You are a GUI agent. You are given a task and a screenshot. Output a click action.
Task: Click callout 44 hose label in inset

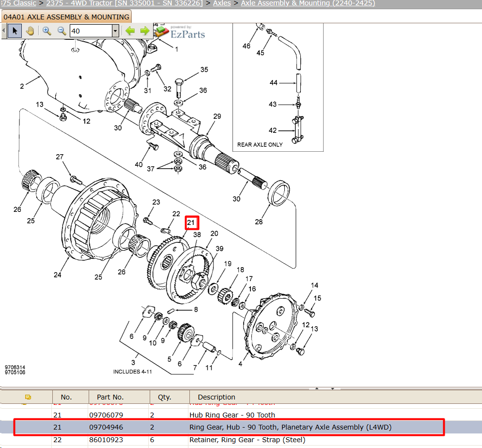pos(274,83)
